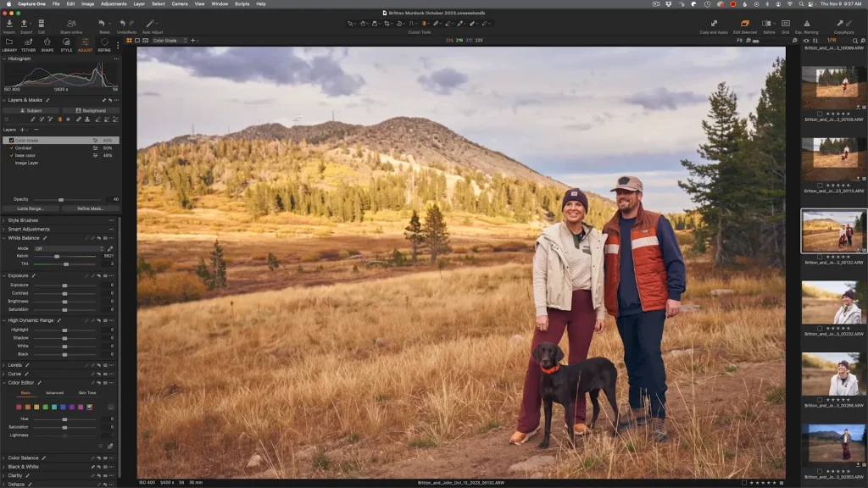Collapse the Layers & Masks panel
Screen dimensions: 868x488
point(4,100)
